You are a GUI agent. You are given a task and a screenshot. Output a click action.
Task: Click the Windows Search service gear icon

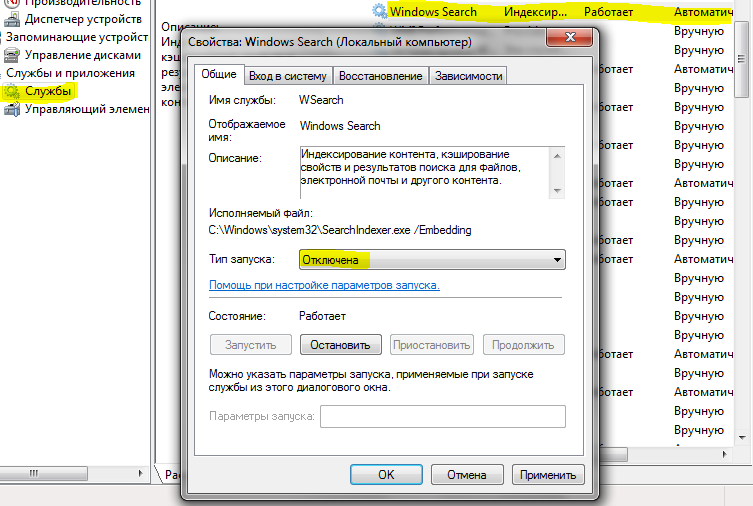click(379, 11)
